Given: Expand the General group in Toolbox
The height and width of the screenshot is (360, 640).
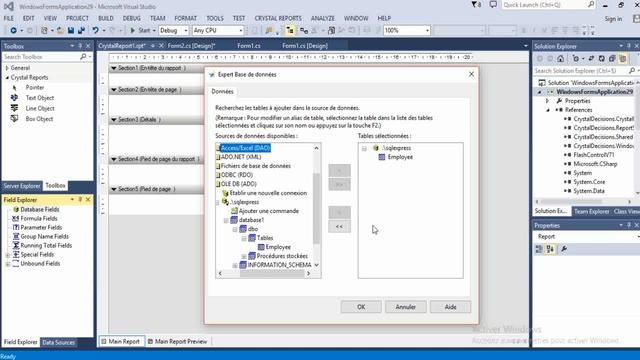Looking at the screenshot, I should pos(7,68).
